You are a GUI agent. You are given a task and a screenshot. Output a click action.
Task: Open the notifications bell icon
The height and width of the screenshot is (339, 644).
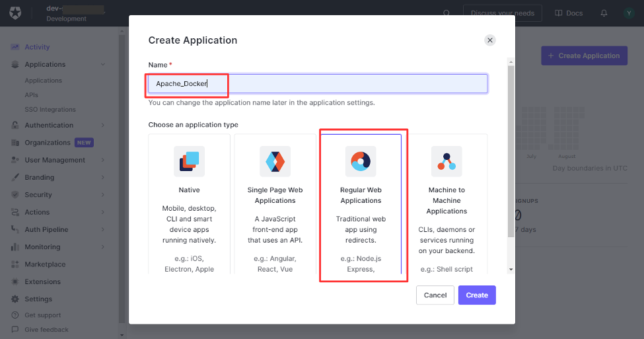coord(604,13)
